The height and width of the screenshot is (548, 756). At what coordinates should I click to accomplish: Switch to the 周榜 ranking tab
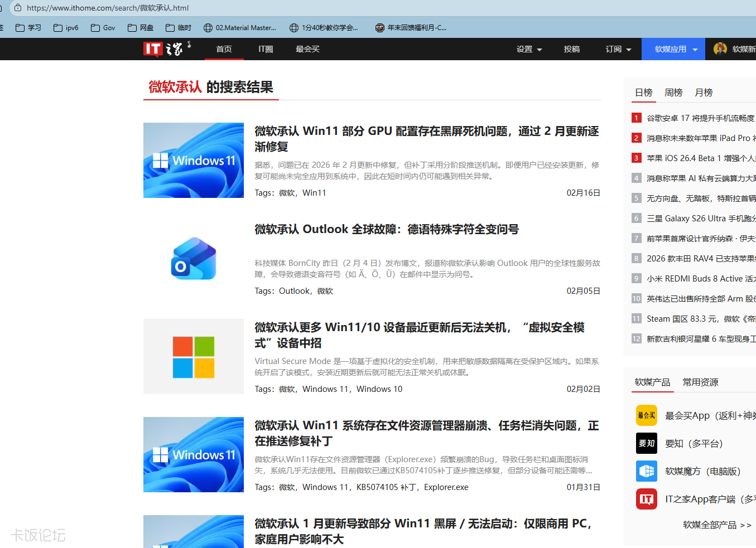click(673, 93)
